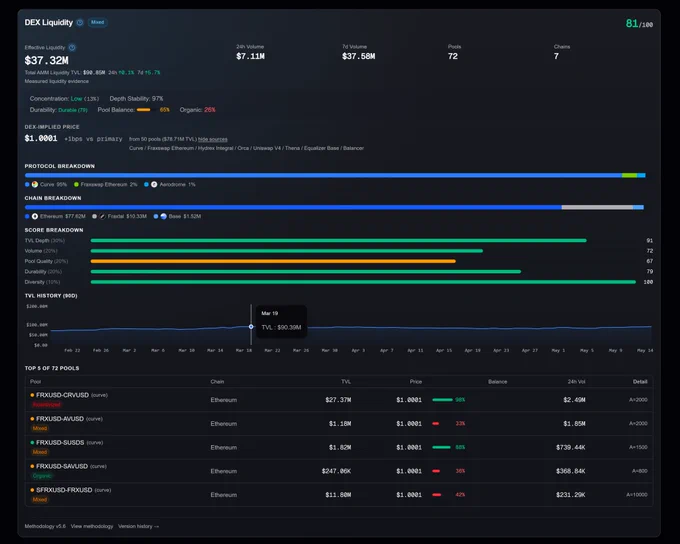Click the help icon next to DEX Liquidity
Image resolution: width=680 pixels, height=544 pixels.
point(80,23)
